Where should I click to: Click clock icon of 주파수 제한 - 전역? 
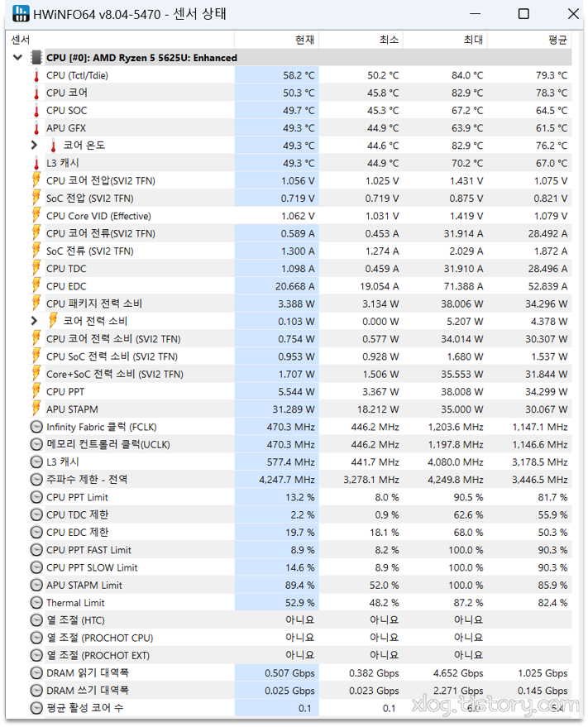coord(36,480)
